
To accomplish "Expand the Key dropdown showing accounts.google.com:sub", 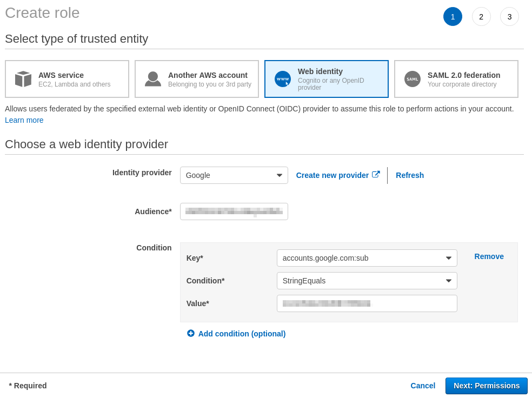I will coord(367,258).
